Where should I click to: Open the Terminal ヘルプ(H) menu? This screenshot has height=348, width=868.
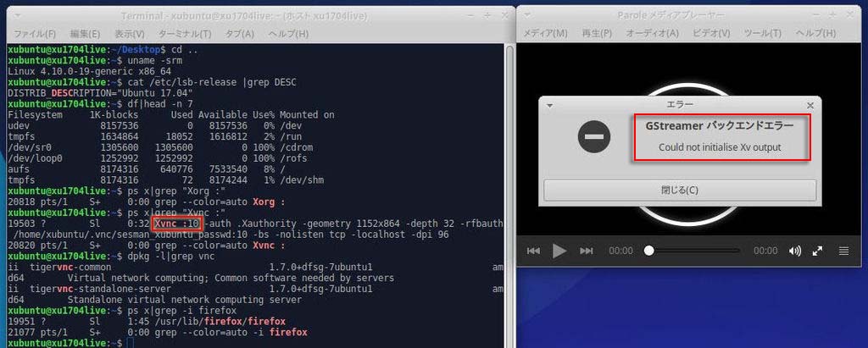(288, 34)
